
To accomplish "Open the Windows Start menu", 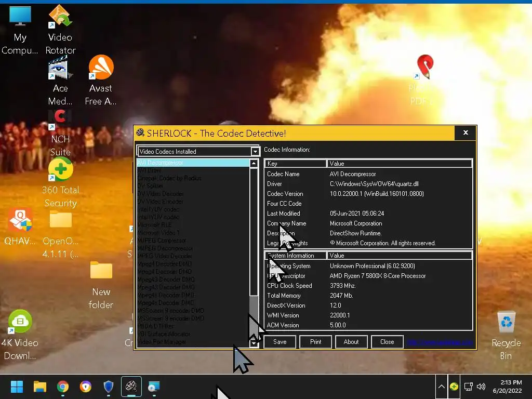I will 17,387.
